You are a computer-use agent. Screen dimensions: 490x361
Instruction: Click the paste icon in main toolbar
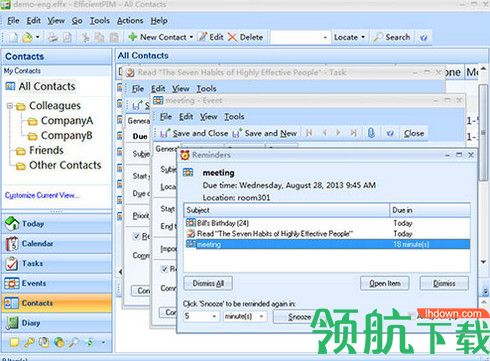[x=114, y=37]
